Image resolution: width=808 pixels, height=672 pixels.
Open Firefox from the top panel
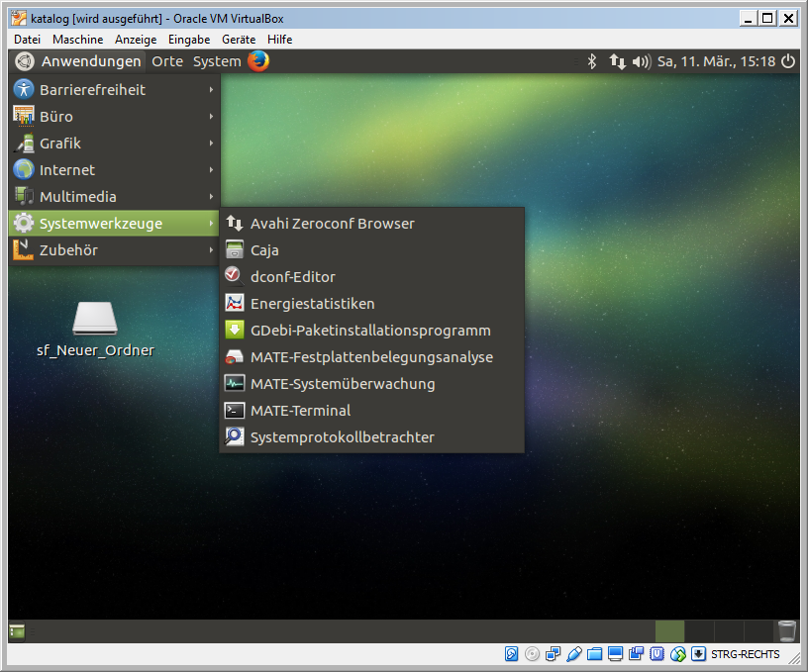click(x=258, y=61)
